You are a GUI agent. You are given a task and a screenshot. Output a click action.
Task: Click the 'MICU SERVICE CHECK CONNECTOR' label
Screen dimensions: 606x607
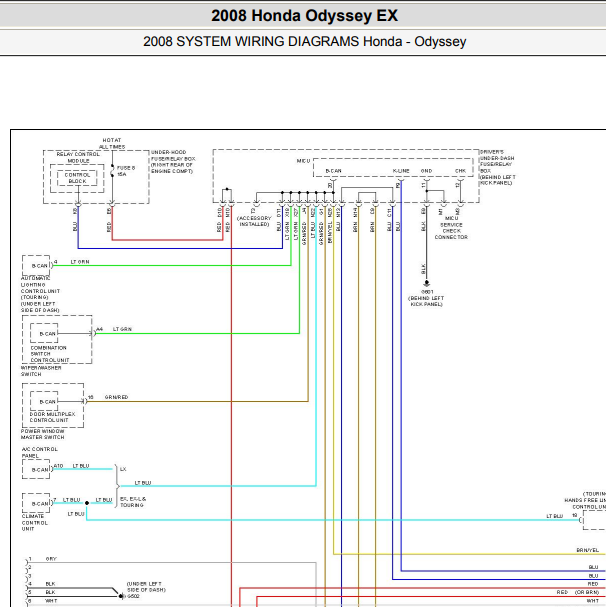(451, 228)
